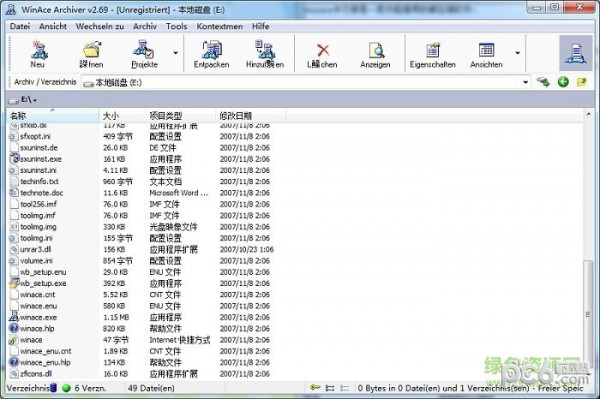Viewport: 600px width, 399px height.
Task: Click the highlighted document icon at the toolbar's right end
Action: (576, 53)
